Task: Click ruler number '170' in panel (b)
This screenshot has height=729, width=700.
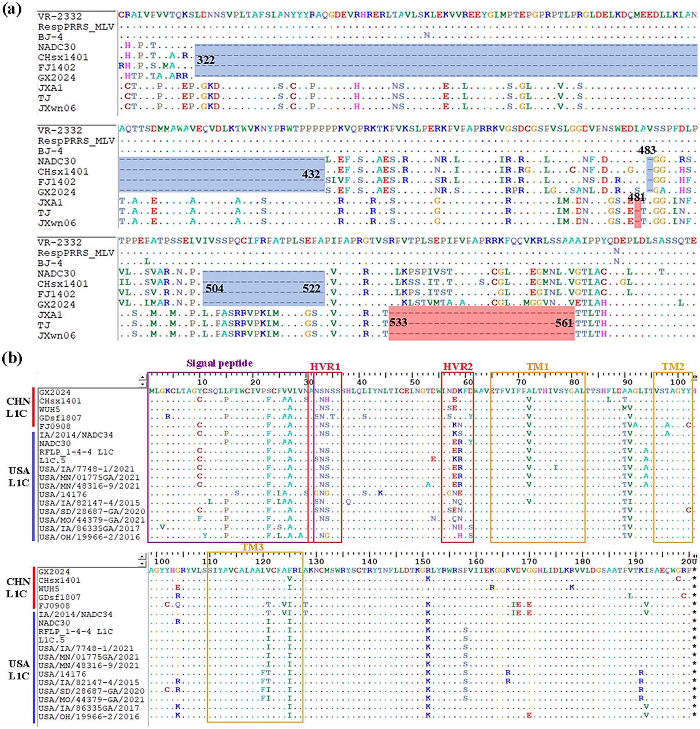Action: point(529,562)
